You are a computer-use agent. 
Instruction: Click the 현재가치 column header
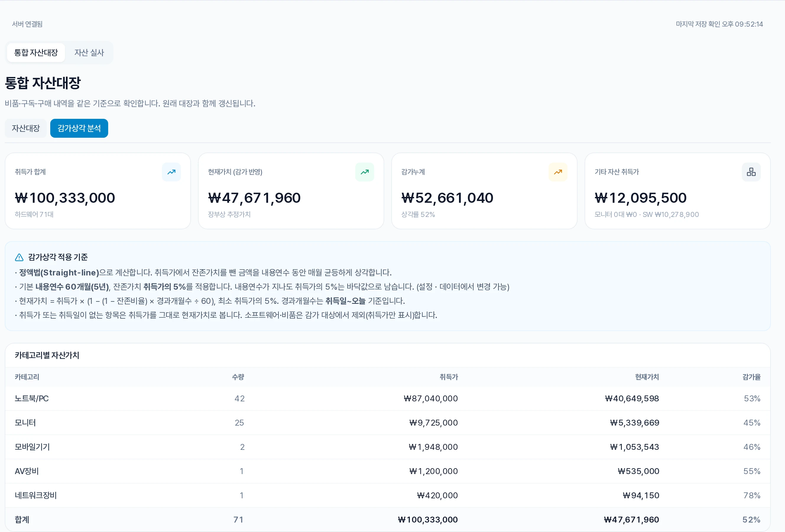pos(647,377)
